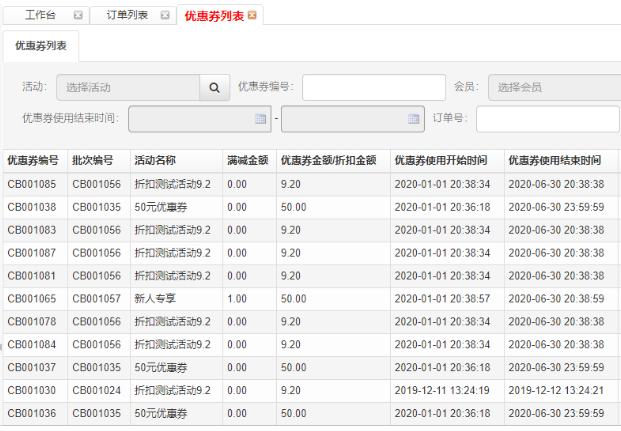
Task: Click the start date field of 优惠券使用结束时间
Action: [x=200, y=118]
